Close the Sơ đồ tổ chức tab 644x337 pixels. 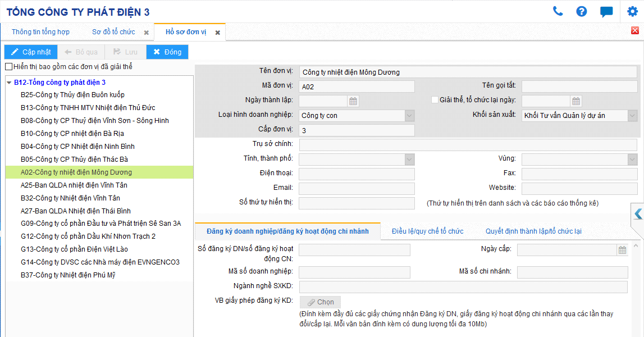click(x=146, y=33)
